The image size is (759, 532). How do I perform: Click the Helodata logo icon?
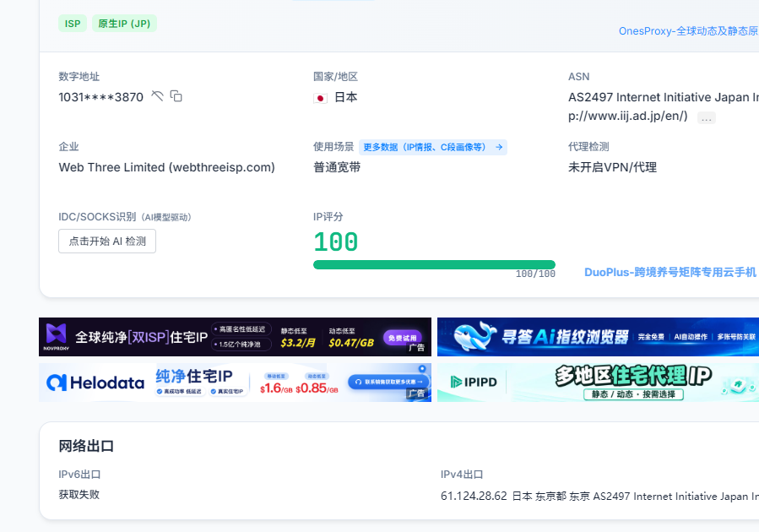click(57, 383)
